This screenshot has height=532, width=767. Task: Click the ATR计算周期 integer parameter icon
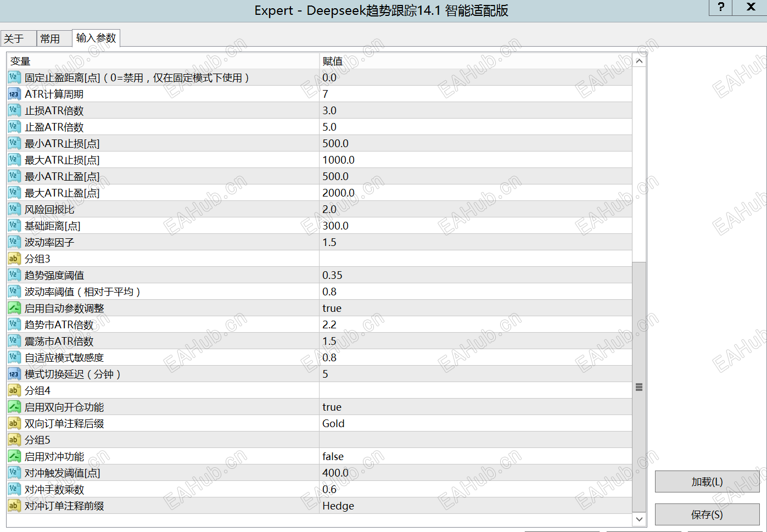[x=13, y=94]
